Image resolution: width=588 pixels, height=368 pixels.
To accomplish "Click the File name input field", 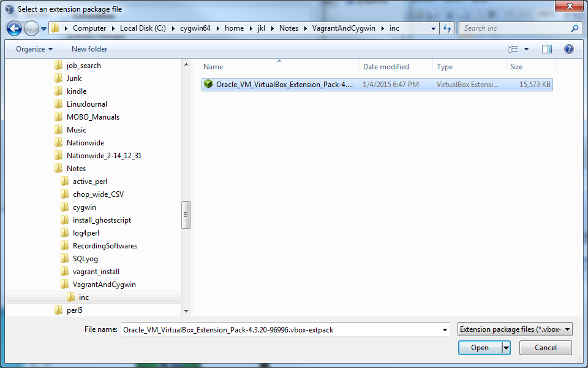I will pos(285,330).
